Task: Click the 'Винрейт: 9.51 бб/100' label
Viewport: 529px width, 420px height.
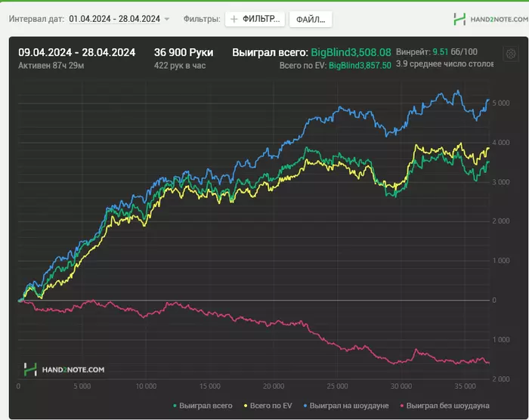Action: coord(437,52)
